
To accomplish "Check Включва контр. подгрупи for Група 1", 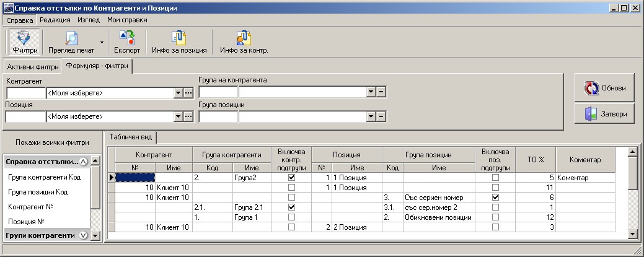I will pyautogui.click(x=291, y=217).
